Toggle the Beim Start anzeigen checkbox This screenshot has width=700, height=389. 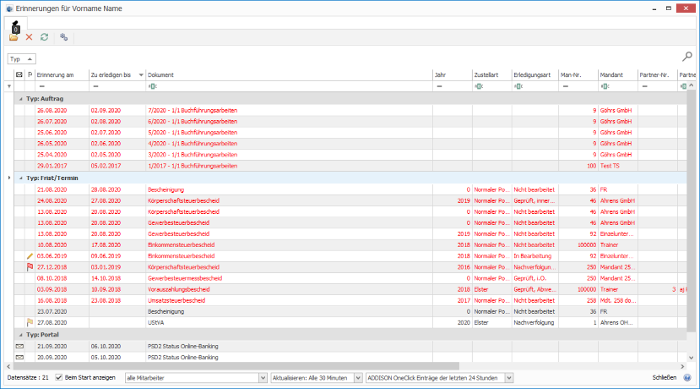click(58, 378)
